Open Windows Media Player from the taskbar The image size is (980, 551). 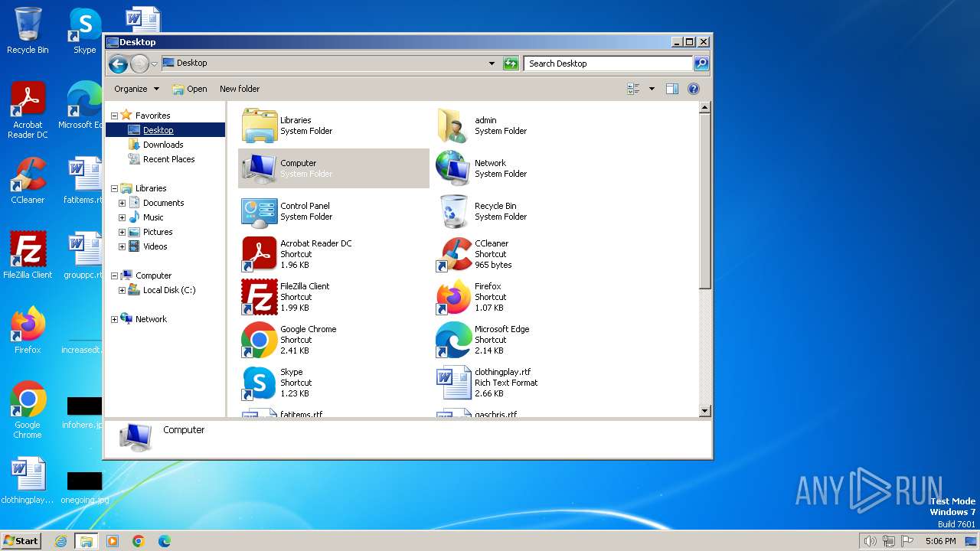point(113,541)
